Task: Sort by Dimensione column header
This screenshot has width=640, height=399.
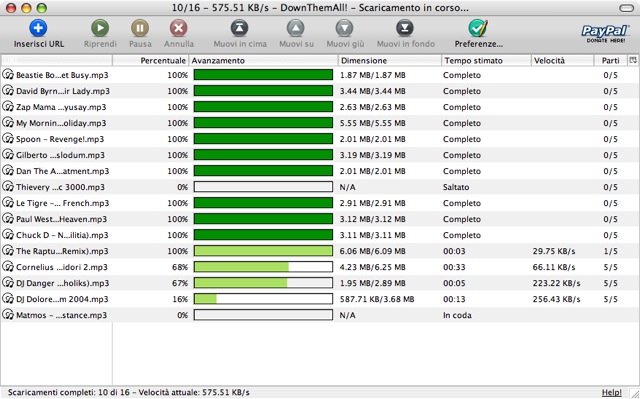Action: (x=390, y=60)
